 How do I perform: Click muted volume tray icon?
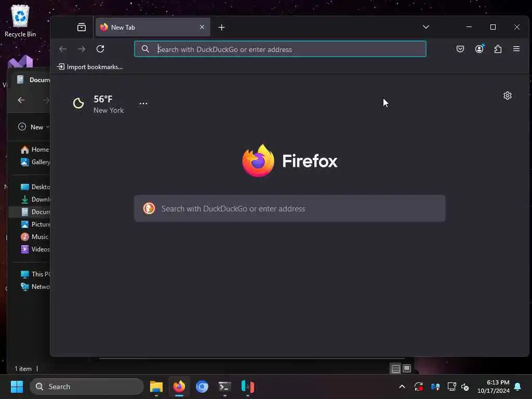pos(465,387)
